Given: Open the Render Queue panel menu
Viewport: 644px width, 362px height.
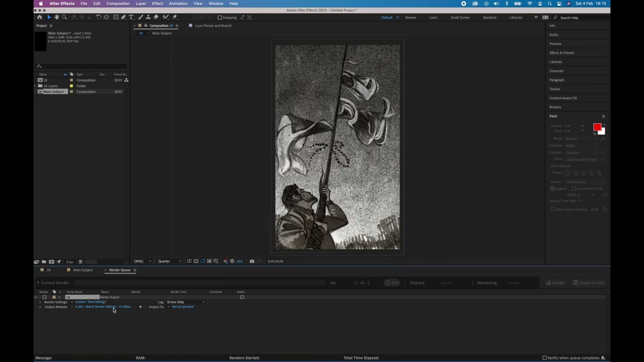Looking at the screenshot, I should 134,270.
